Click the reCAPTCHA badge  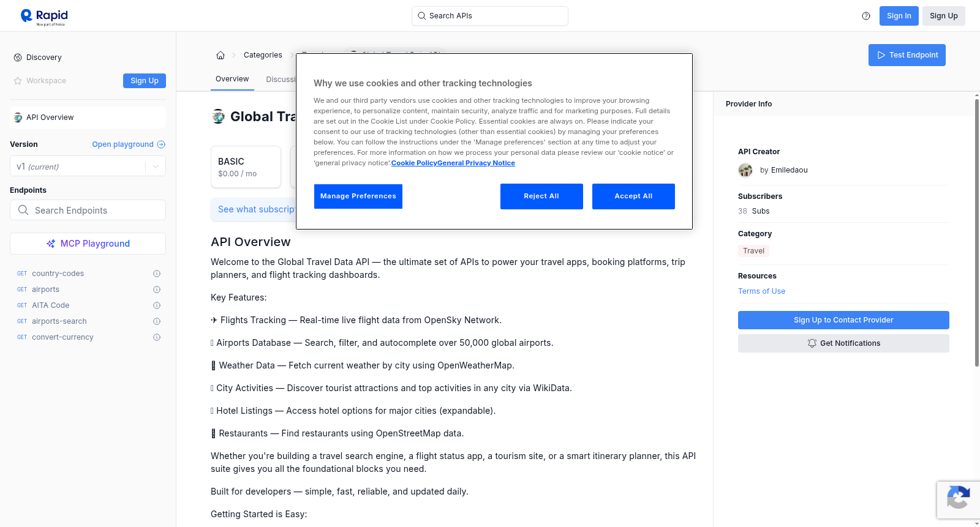click(958, 500)
